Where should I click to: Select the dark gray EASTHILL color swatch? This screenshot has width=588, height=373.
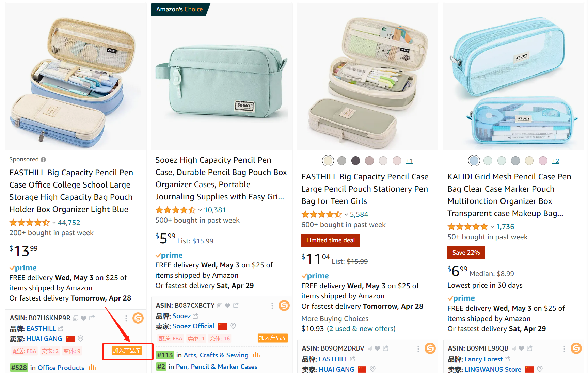355,161
